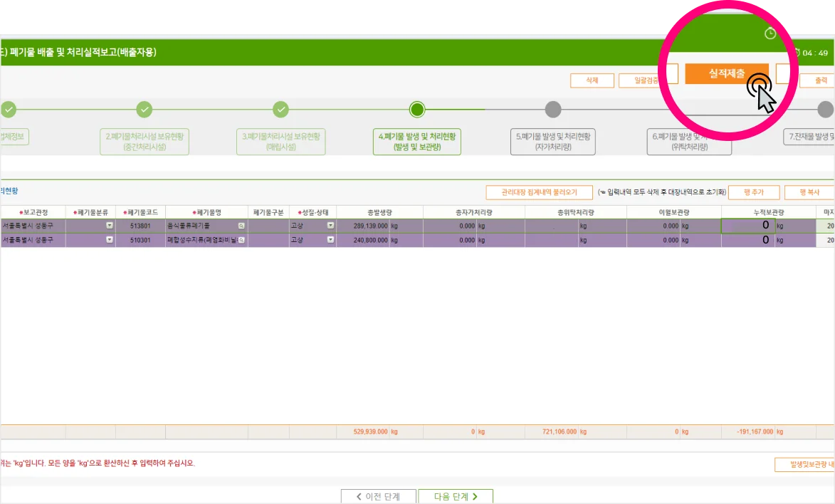835x504 pixels.
Task: Click the 실적제출 submit button
Action: click(726, 73)
